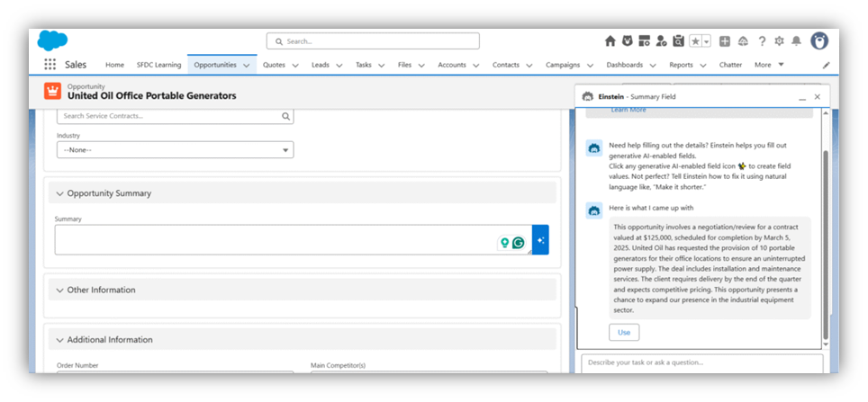This screenshot has width=868, height=402.
Task: Open the global actions plus icon
Action: pos(725,40)
